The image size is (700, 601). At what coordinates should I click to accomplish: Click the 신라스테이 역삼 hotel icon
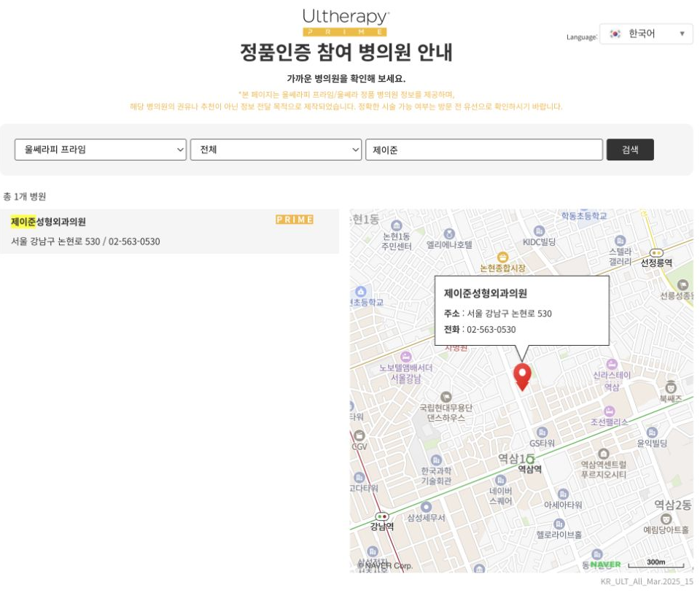[612, 364]
